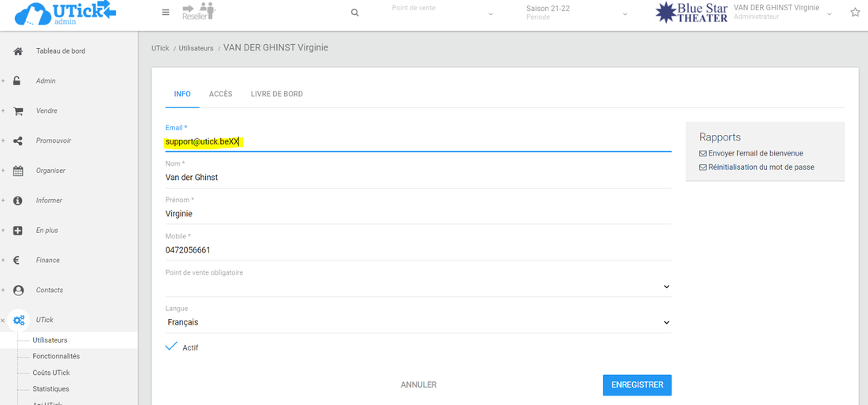Open Point de vente obligatoire dropdown
This screenshot has width=868, height=405.
pos(417,287)
